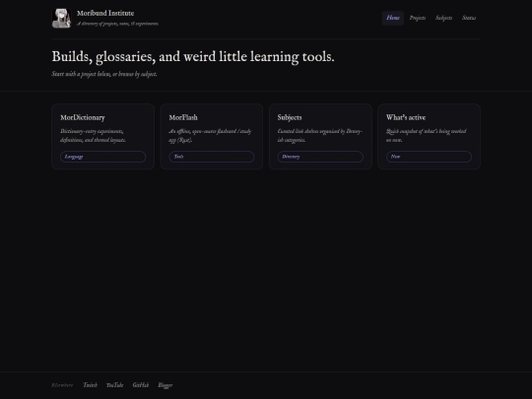The height and width of the screenshot is (399, 532).
Task: Click the Moribund Institute avatar logo
Action: (x=61, y=19)
